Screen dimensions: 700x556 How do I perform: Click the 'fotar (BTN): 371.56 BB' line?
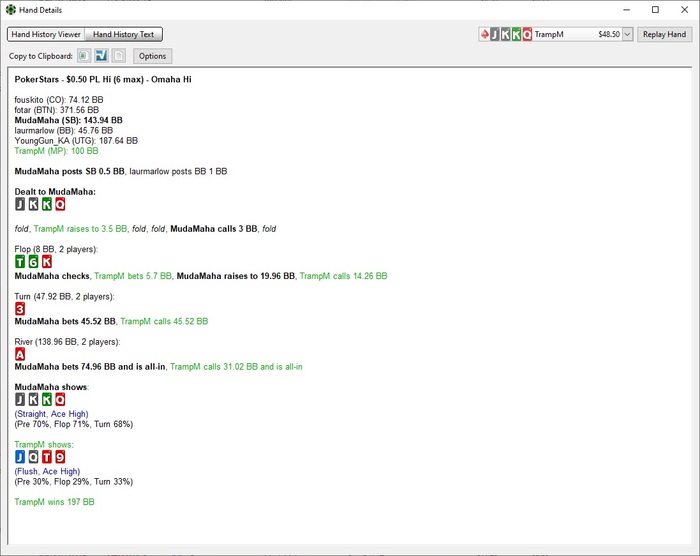point(57,110)
